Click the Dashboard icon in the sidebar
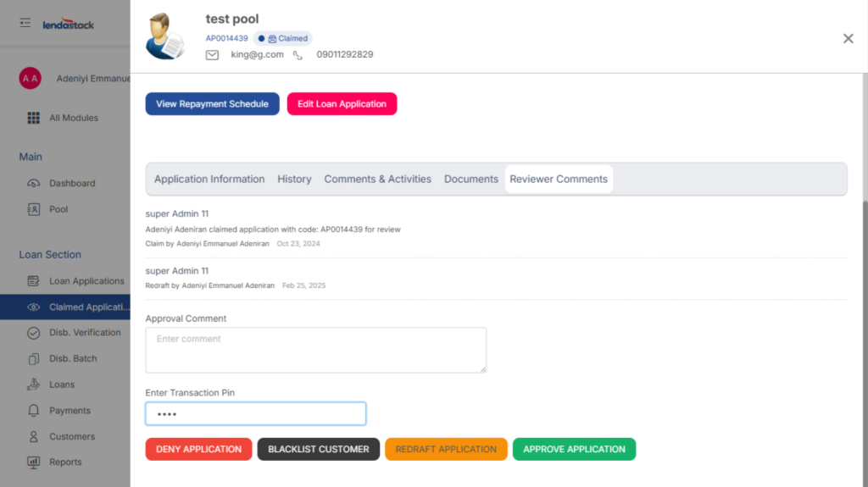The width and height of the screenshot is (868, 487). pyautogui.click(x=34, y=183)
